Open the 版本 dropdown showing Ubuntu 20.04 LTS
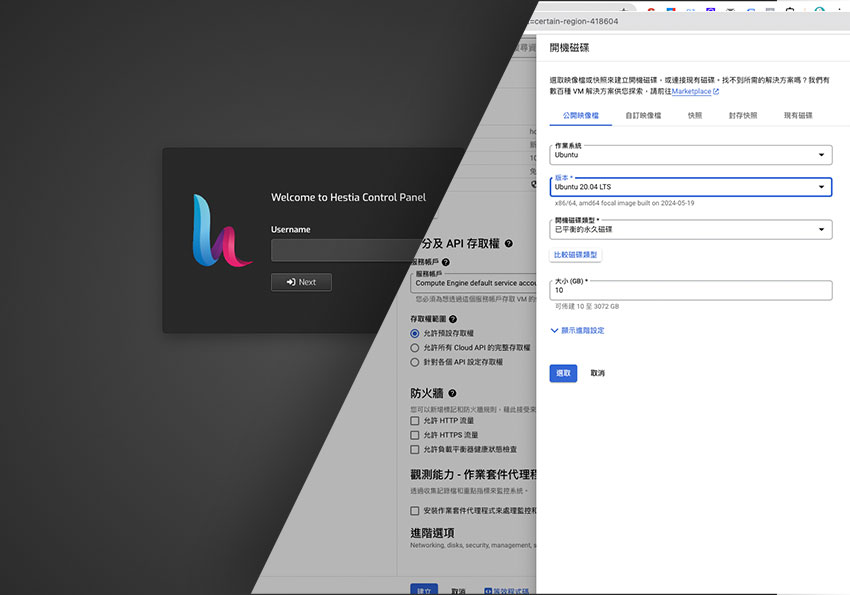Viewport: 850px width, 595px height. [x=691, y=187]
